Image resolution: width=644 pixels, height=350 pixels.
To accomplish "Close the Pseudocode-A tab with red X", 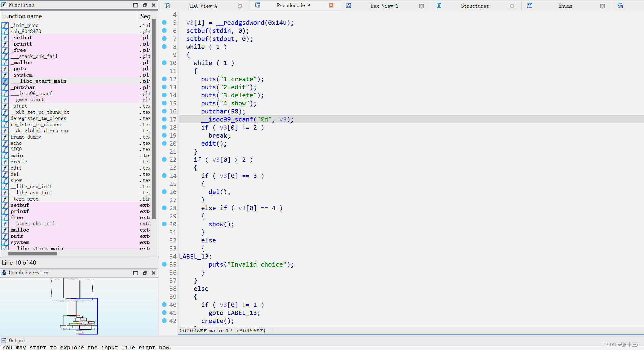I will [331, 5].
